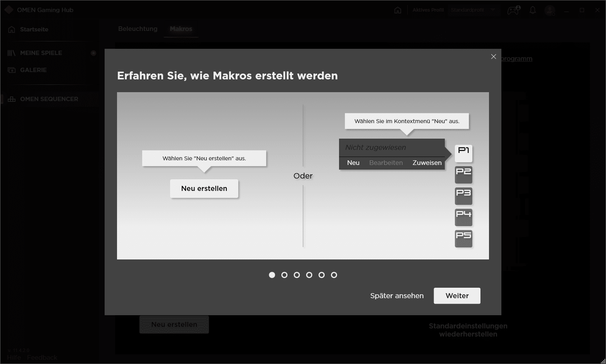Click the OMEN Sequencer sidebar icon
The width and height of the screenshot is (606, 364).
12,99
